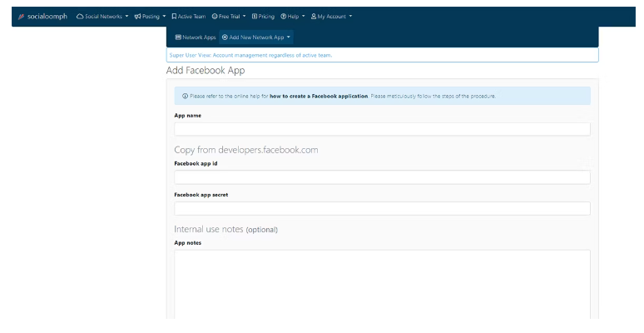
Task: Focus the Facebook app id field
Action: (x=382, y=177)
